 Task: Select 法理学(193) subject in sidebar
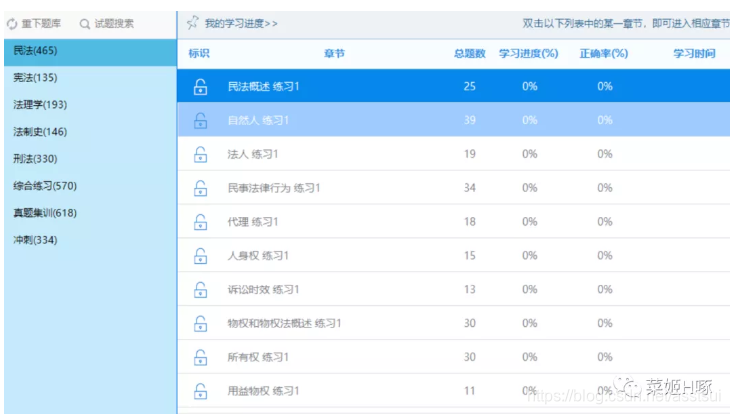[x=90, y=105]
